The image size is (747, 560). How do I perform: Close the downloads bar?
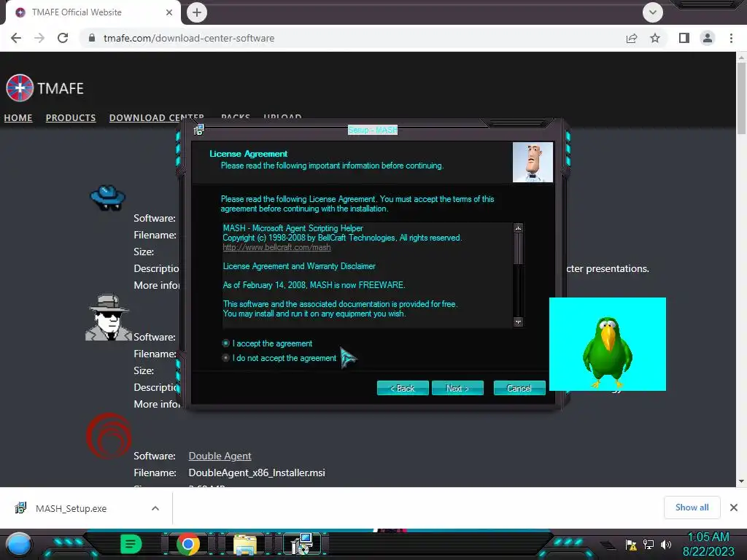[x=734, y=507]
